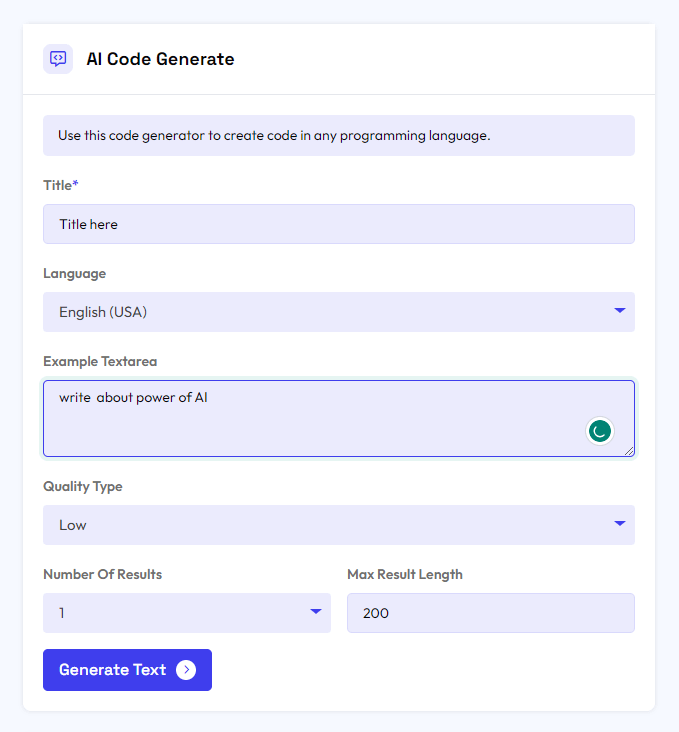Click the Max Result Length label
The image size is (679, 732).
point(404,574)
